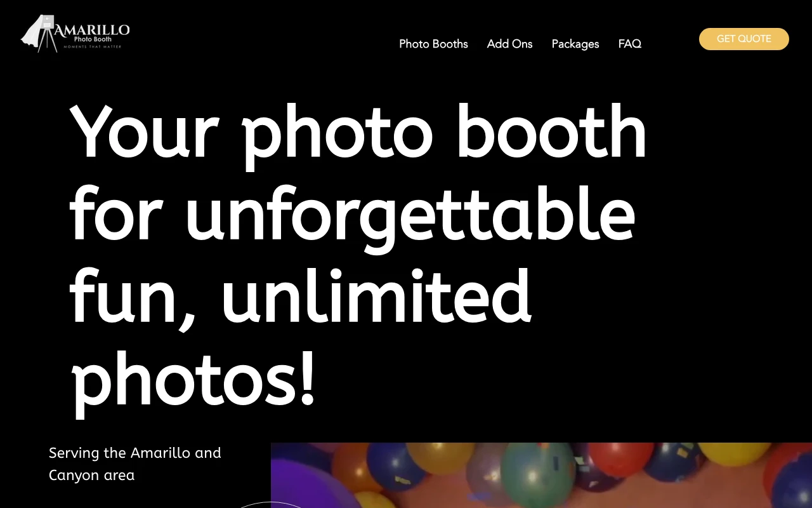
Task: Click the GET QUOTE button
Action: tap(744, 39)
